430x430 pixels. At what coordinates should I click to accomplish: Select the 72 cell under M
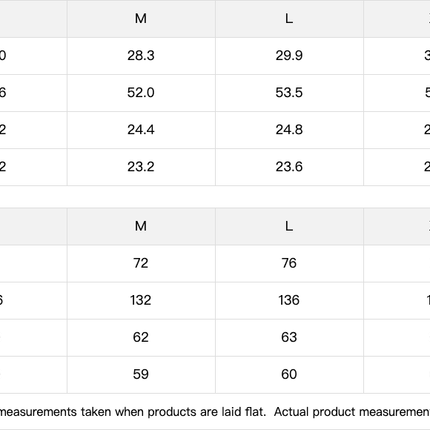(x=141, y=263)
